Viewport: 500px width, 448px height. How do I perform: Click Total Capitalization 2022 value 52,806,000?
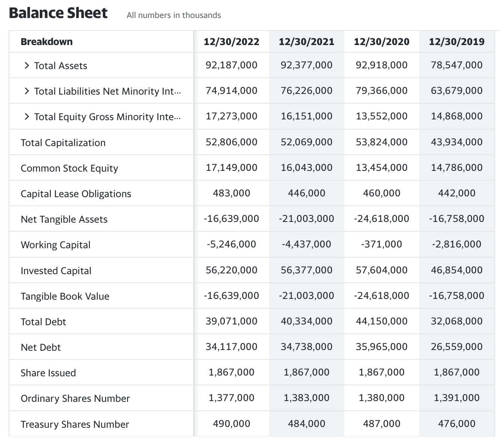click(232, 142)
